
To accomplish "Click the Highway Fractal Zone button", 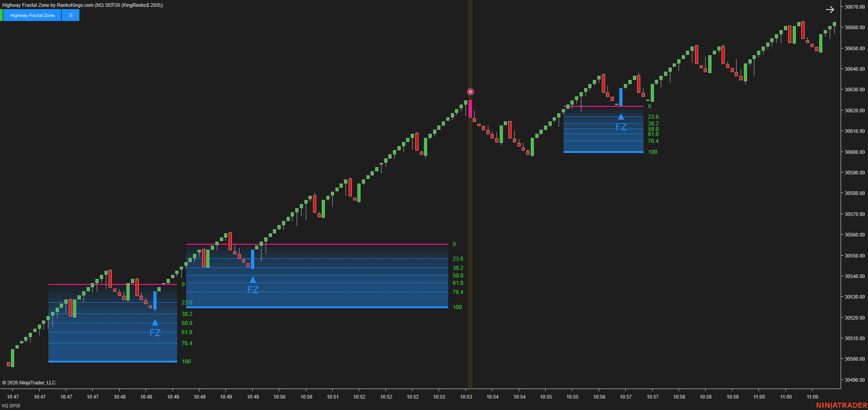I will tap(32, 15).
